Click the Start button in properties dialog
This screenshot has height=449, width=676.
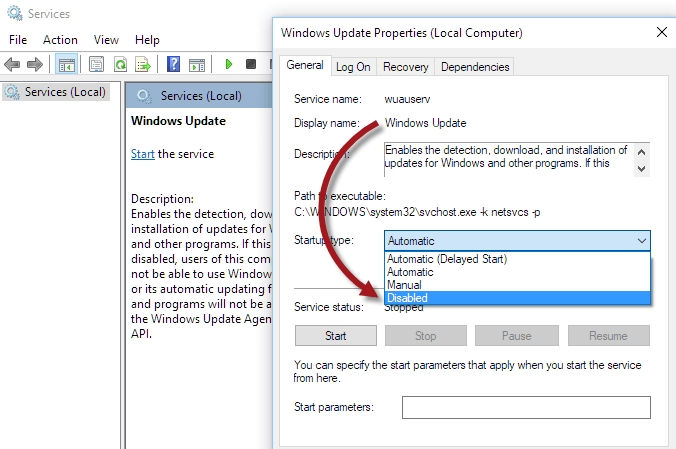click(x=335, y=336)
